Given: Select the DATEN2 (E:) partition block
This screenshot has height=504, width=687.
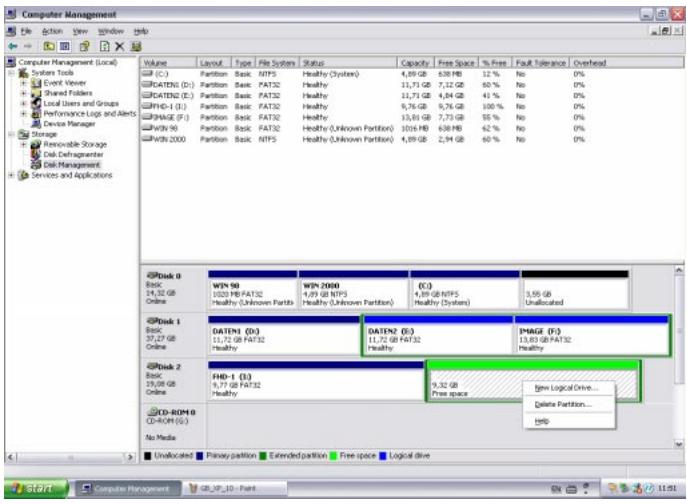Looking at the screenshot, I should [x=438, y=335].
